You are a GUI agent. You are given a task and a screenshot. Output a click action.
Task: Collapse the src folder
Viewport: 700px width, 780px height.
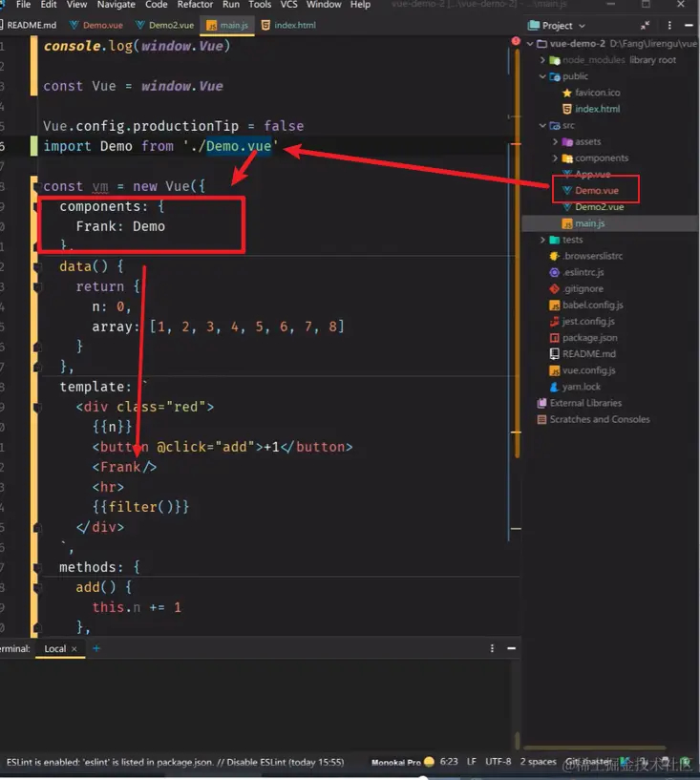pos(542,126)
